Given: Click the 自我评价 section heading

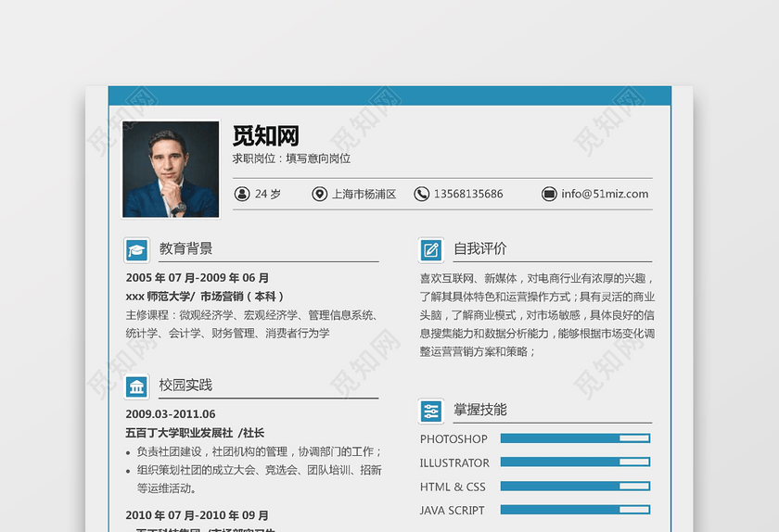Looking at the screenshot, I should click(480, 248).
